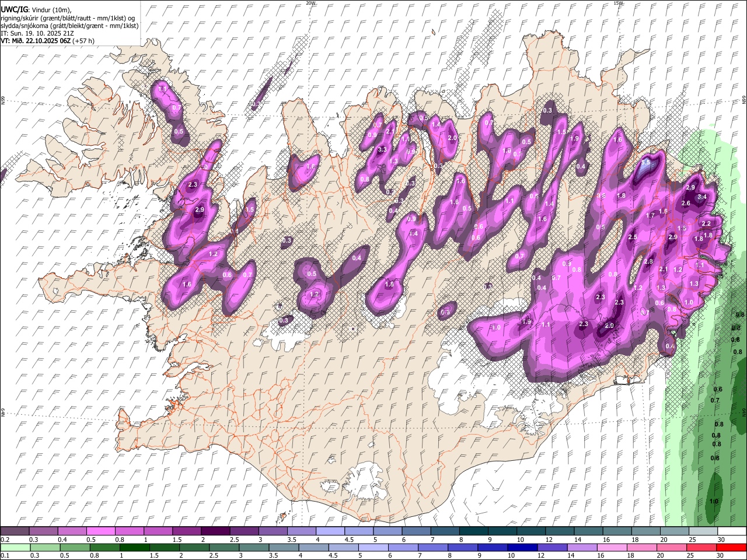Select the Vindur (10m) label
Viewport: 747px width, 560px height.
51,10
